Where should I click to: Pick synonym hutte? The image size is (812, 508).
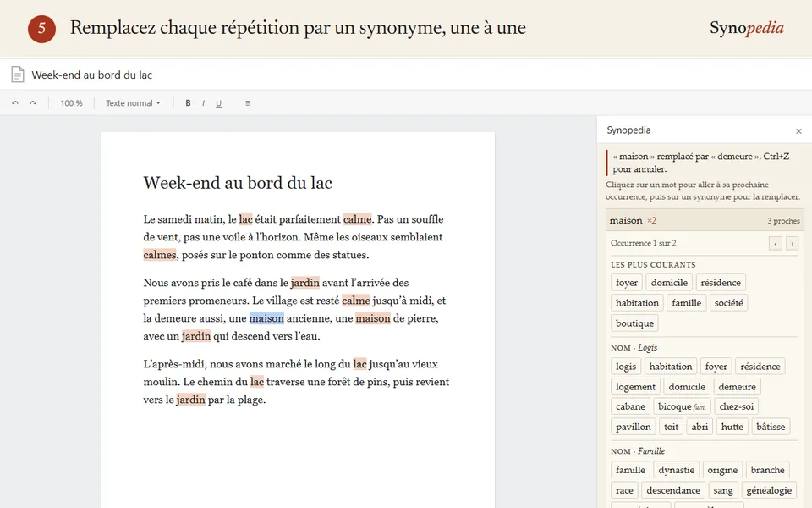click(732, 427)
